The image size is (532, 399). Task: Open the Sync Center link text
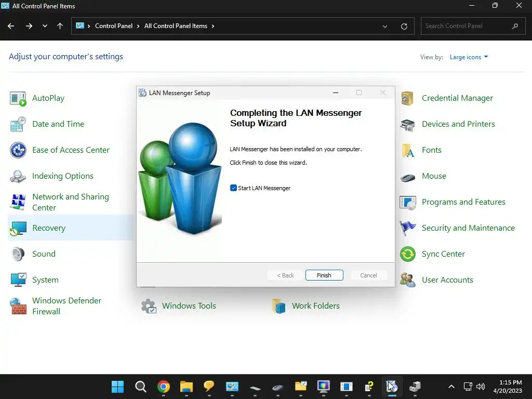coord(443,254)
